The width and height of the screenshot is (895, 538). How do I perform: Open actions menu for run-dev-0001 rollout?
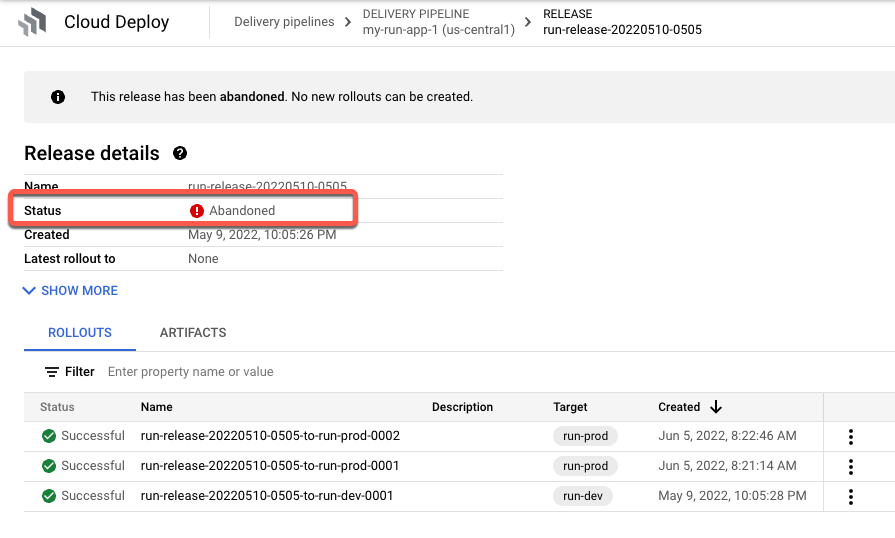coord(851,497)
